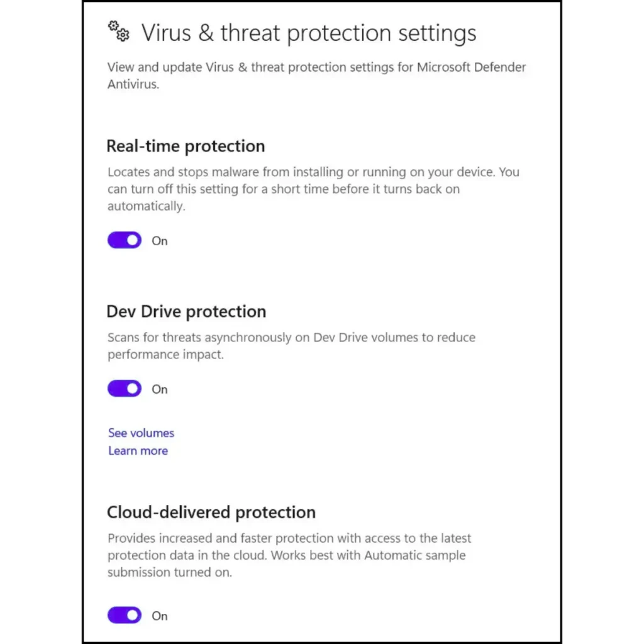Click the Real-time protection description text

(x=313, y=189)
